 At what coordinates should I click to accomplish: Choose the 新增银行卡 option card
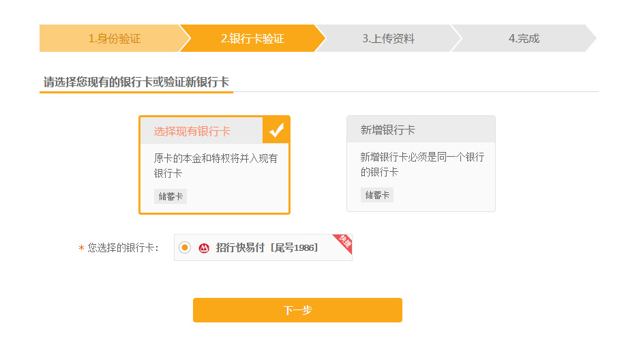[421, 164]
